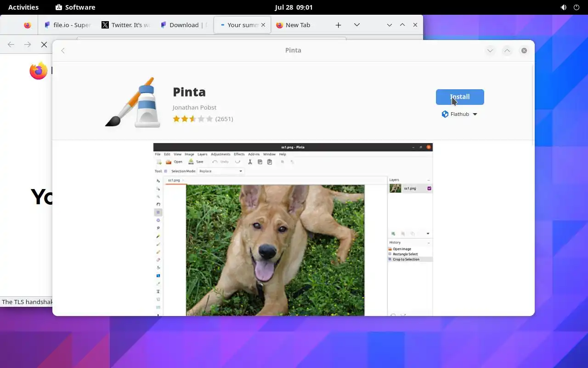Click the Pinta paintbrush app icon
Image resolution: width=588 pixels, height=368 pixels.
(133, 102)
